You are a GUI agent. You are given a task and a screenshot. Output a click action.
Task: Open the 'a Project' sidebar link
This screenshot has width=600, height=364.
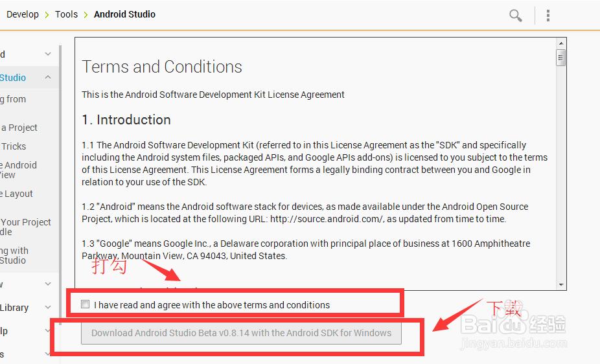tap(19, 128)
